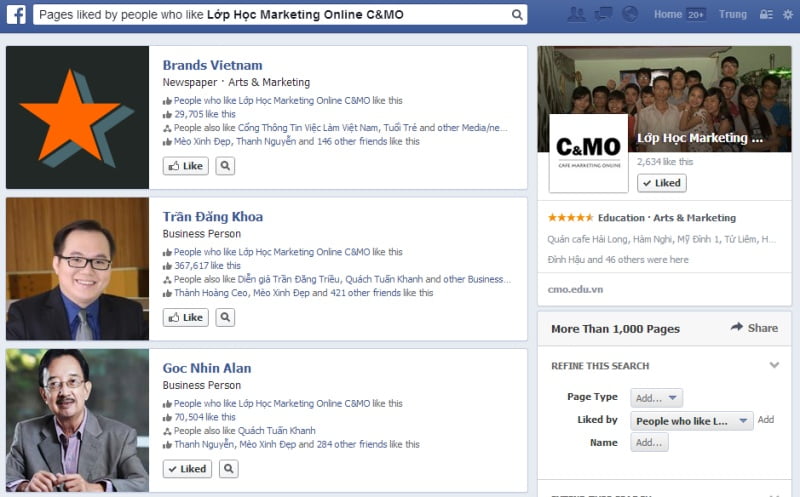Open the friend requests icon
The height and width of the screenshot is (497, 800).
(x=576, y=14)
